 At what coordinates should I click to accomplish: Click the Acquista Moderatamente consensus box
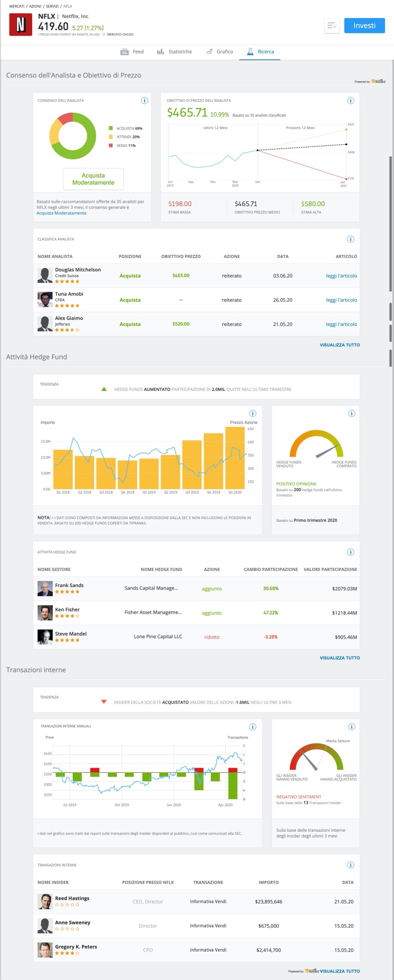[x=93, y=179]
